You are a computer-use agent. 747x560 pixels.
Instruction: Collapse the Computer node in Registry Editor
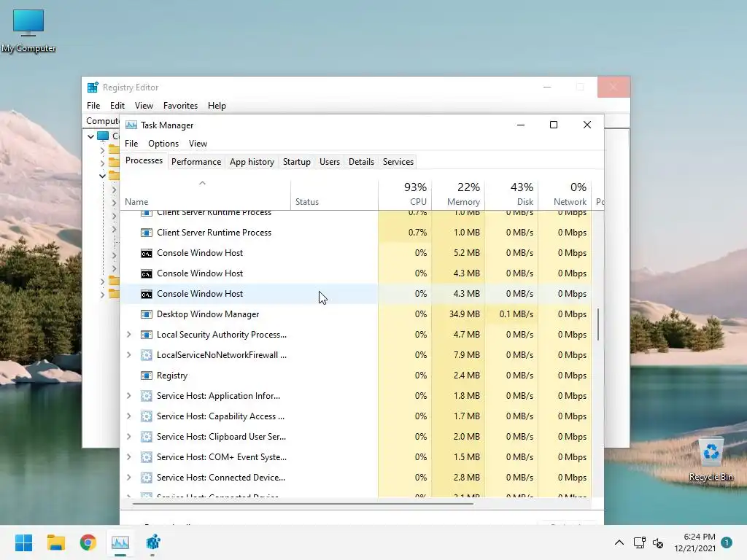tap(90, 136)
